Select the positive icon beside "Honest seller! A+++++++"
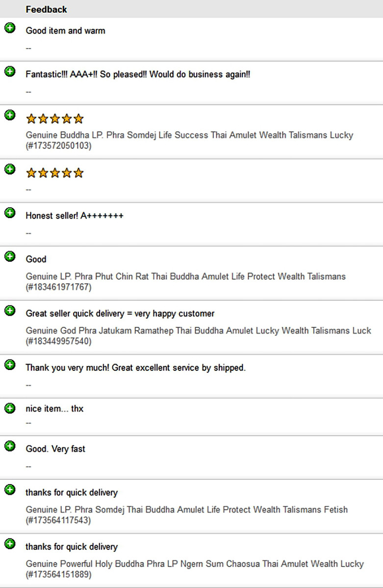This screenshot has width=383, height=588. (x=10, y=213)
